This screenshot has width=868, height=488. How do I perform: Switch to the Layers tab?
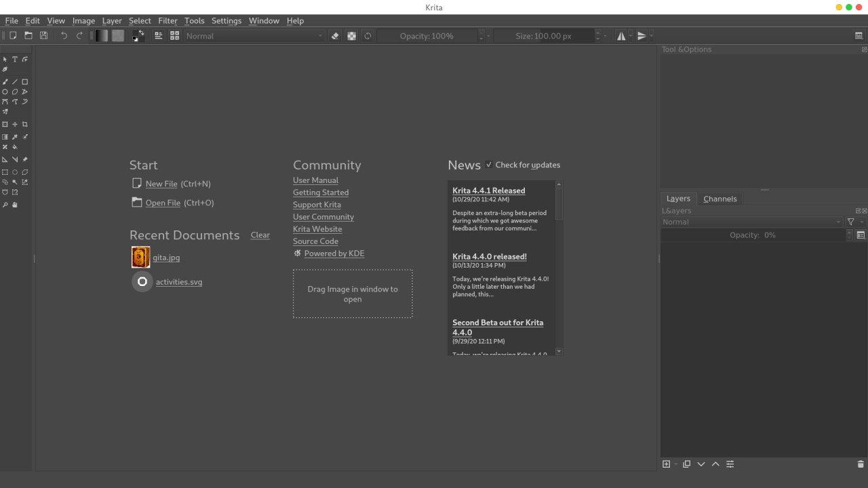[678, 199]
